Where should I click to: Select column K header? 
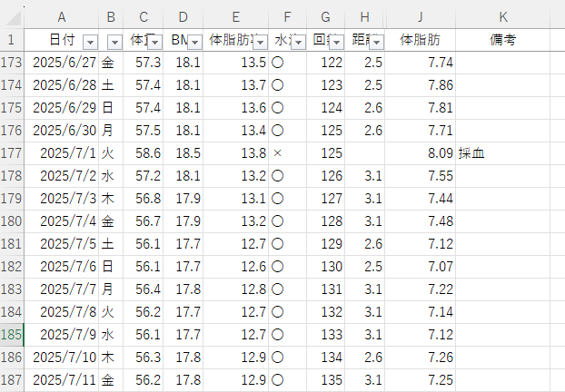(503, 17)
